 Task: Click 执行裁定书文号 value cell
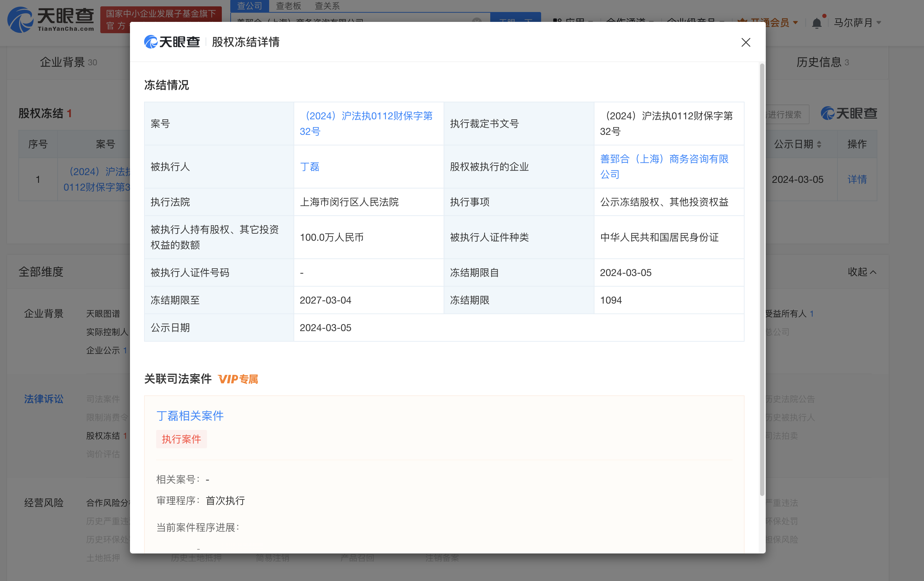coord(669,124)
